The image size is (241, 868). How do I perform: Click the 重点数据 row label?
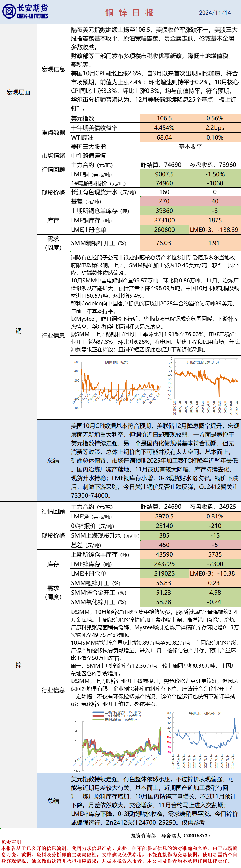coord(53,133)
